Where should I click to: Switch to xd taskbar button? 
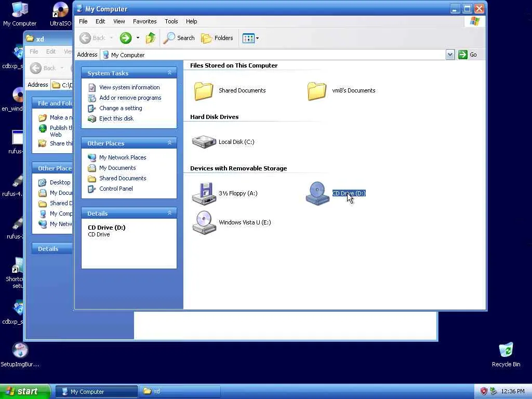click(x=180, y=392)
